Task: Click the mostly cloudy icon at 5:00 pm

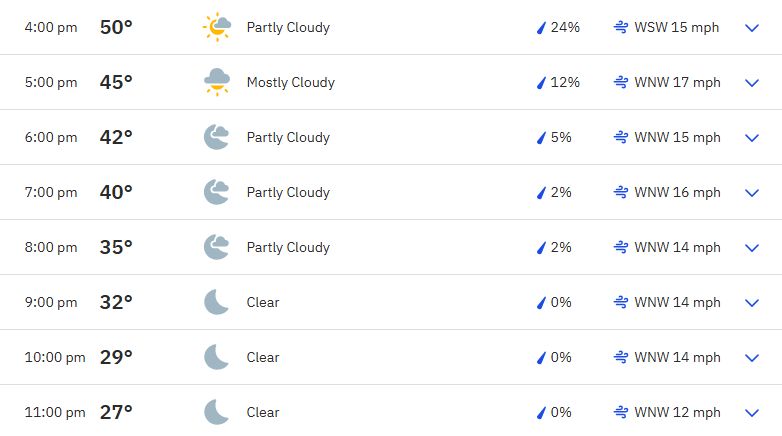Action: (217, 82)
